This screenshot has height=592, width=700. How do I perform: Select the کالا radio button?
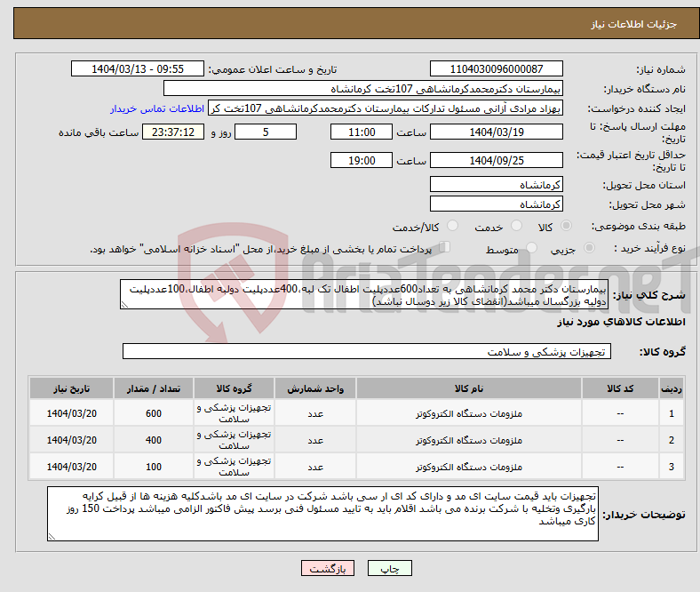[x=566, y=226]
